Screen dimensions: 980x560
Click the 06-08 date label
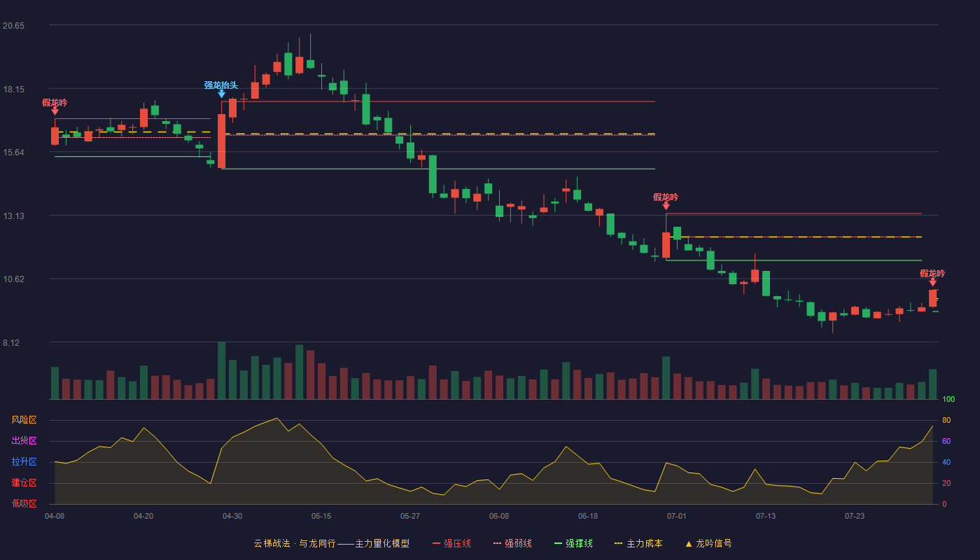point(499,516)
